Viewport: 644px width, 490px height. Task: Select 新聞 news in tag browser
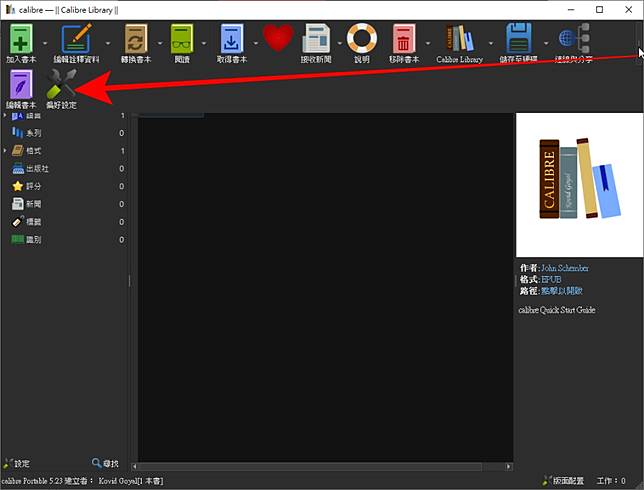[x=34, y=204]
